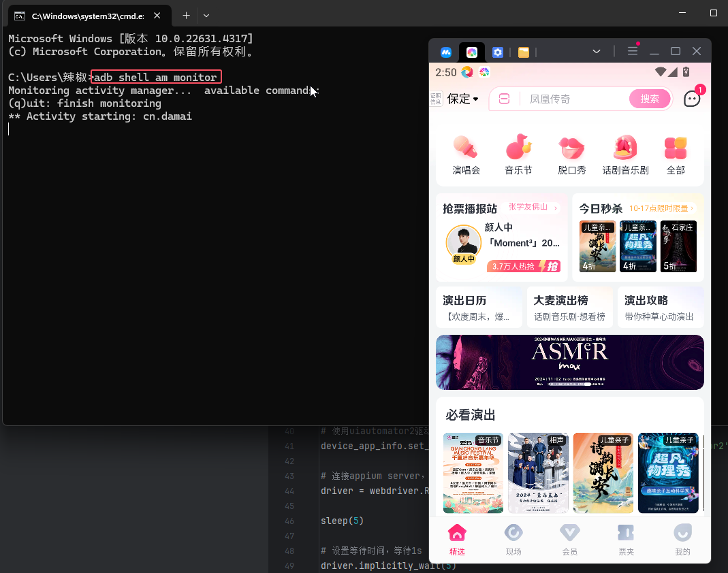Screen dimensions: 728x573
Task: Click the first emulator tab icon
Action: 446,52
